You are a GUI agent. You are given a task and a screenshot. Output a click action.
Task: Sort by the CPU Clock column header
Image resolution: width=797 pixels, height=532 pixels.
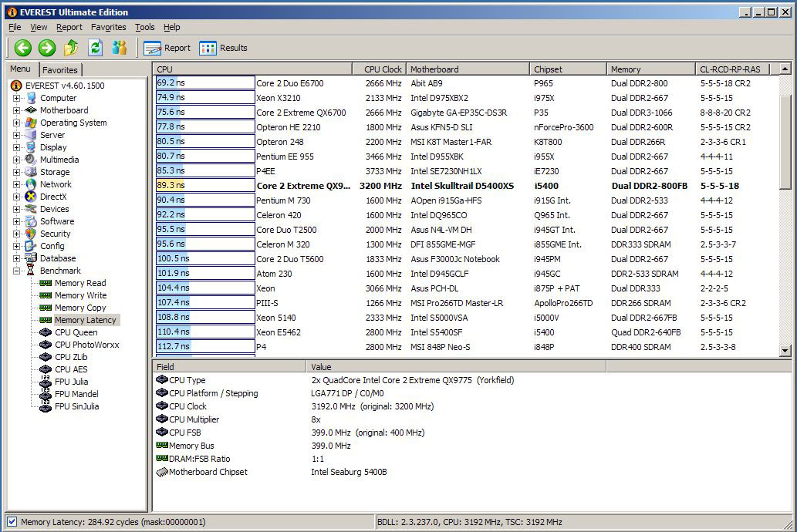tap(379, 69)
